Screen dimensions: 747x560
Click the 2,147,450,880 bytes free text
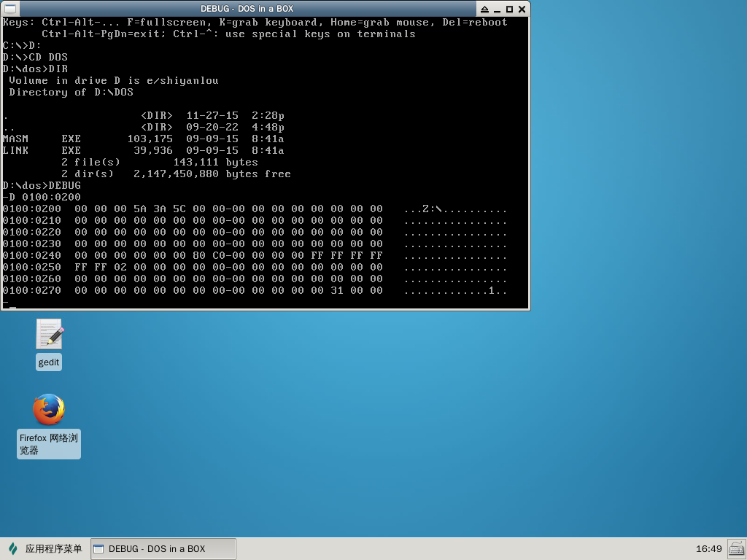pos(212,174)
